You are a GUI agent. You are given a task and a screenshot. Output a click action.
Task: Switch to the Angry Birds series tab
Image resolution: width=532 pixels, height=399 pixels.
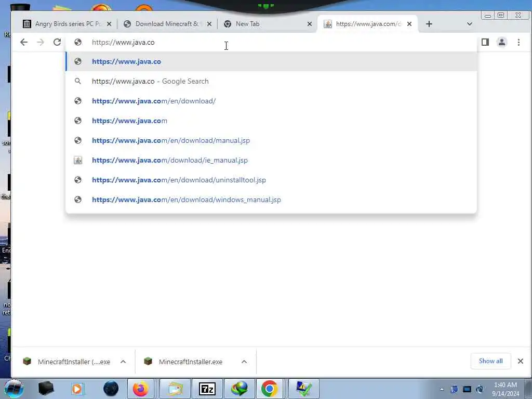click(x=64, y=24)
